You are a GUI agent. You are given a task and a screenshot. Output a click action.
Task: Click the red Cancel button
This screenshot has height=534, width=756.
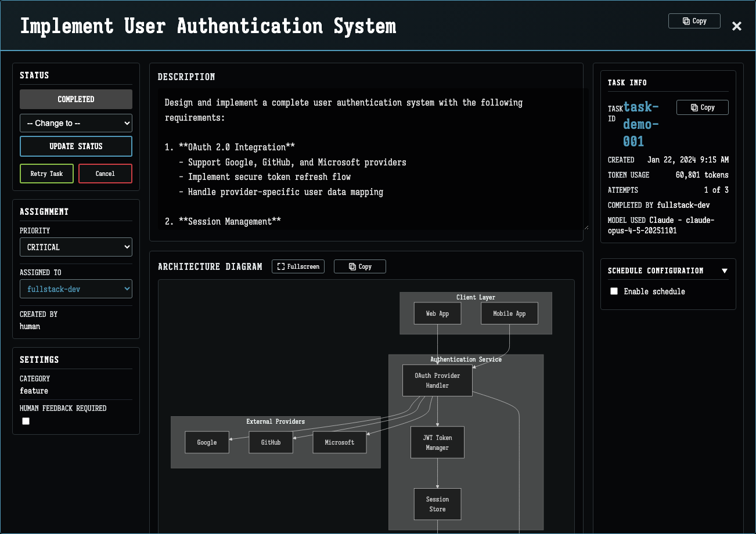tap(105, 173)
